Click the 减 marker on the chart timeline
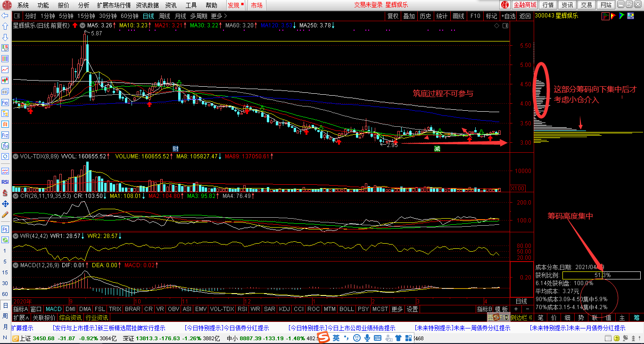 click(x=438, y=149)
